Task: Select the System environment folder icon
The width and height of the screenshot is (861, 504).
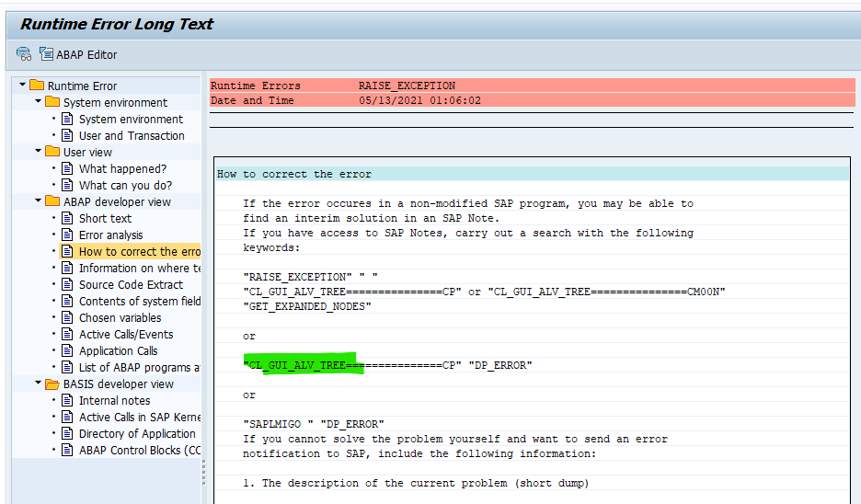Action: pyautogui.click(x=52, y=101)
